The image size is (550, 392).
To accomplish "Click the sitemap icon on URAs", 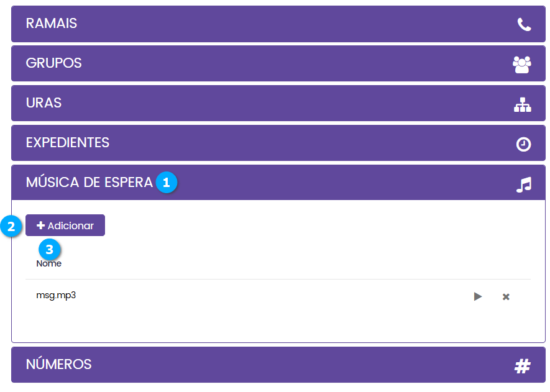I will (522, 104).
